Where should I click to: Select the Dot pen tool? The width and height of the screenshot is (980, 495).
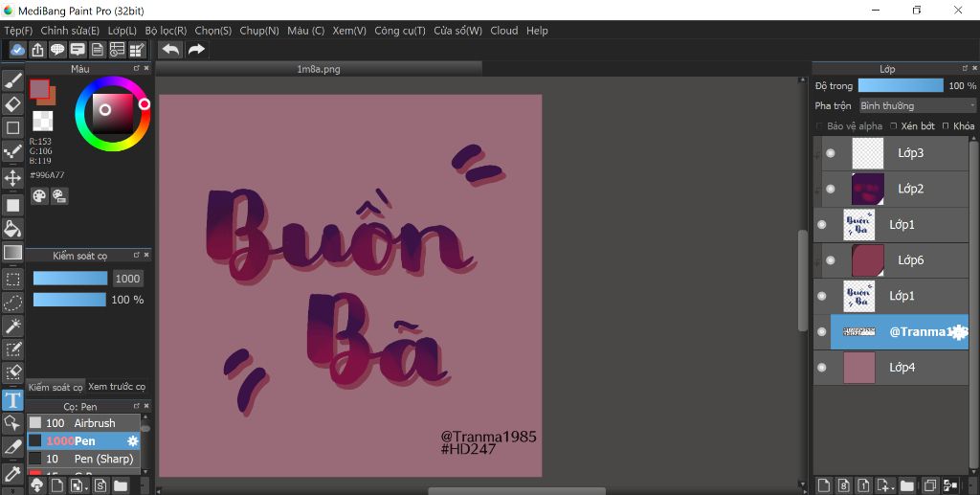(x=12, y=151)
